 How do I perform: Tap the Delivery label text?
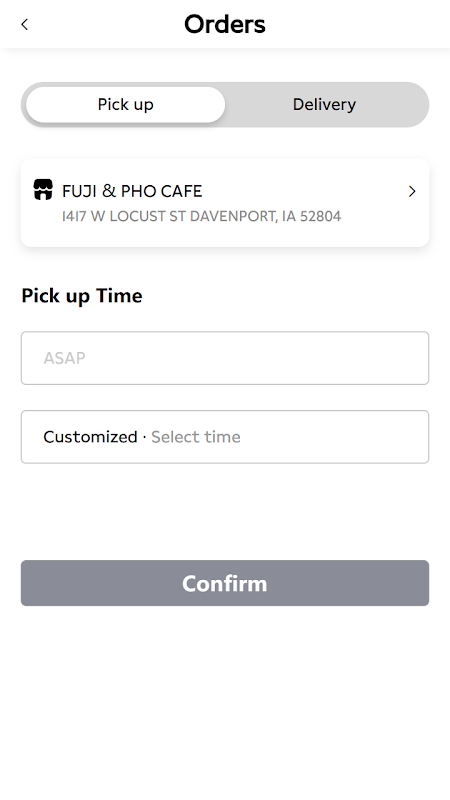(x=324, y=104)
